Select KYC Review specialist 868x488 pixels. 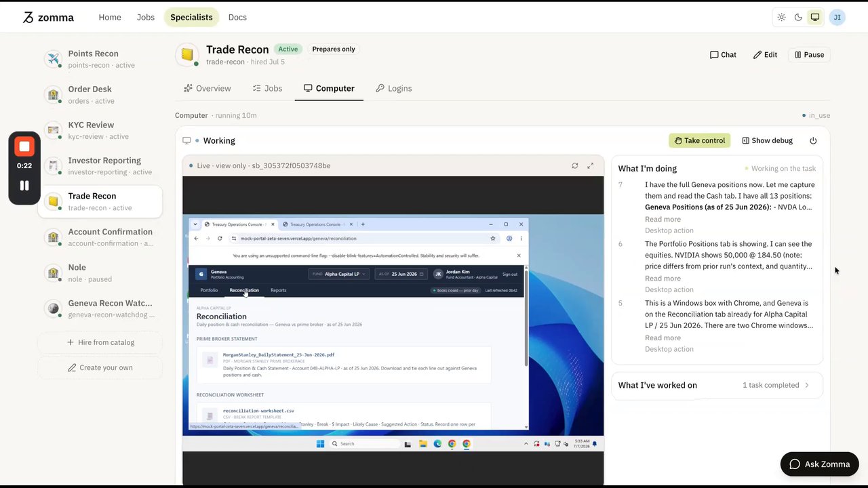(x=100, y=131)
